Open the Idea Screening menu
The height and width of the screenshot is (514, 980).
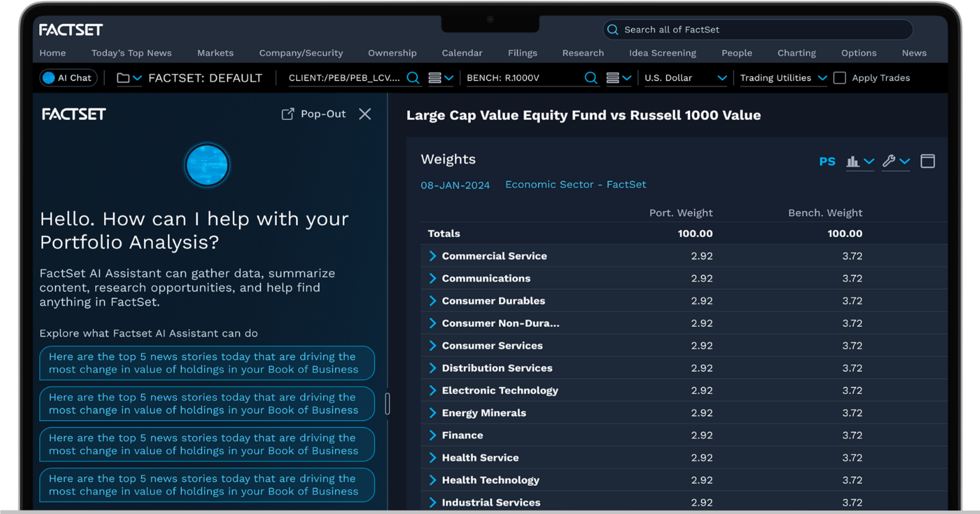pos(663,53)
